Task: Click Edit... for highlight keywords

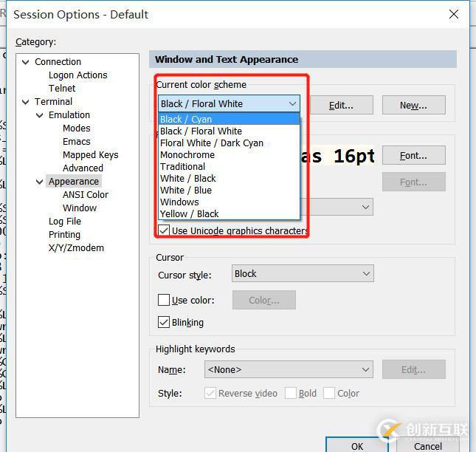Action: [414, 369]
